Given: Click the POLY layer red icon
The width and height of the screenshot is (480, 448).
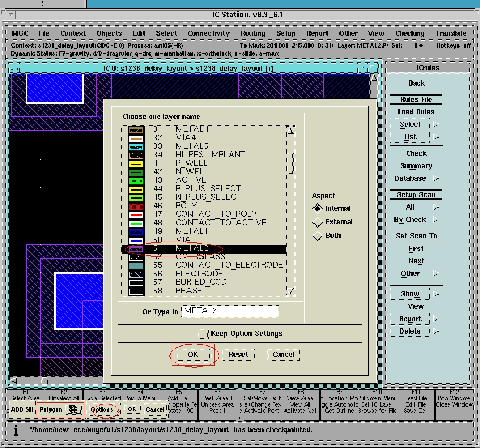Looking at the screenshot, I should coord(136,206).
